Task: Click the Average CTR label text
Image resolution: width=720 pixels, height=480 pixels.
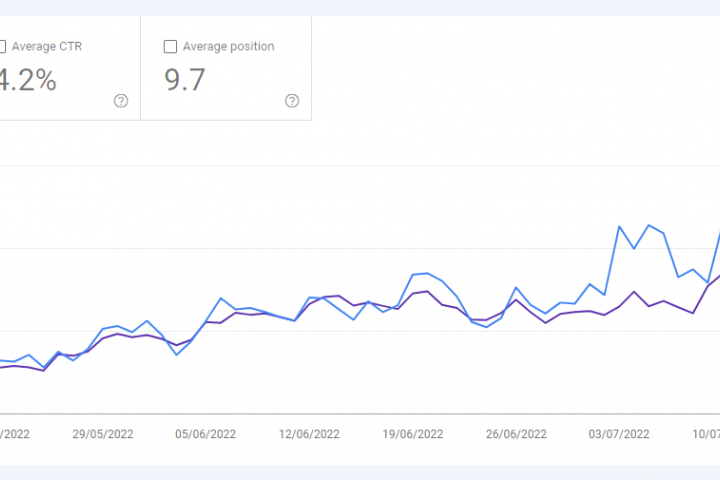Action: pos(46,46)
